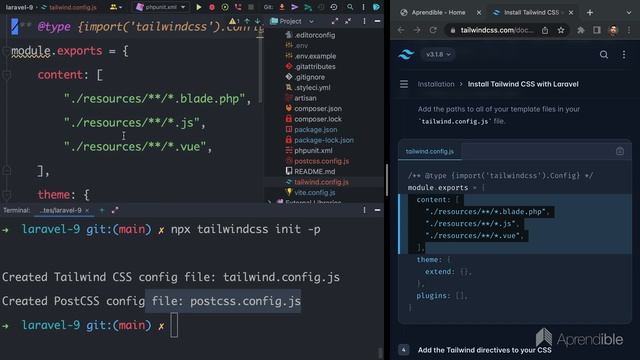Open terminal panel options menu
Screen dimensions: 640x360
click(364, 210)
